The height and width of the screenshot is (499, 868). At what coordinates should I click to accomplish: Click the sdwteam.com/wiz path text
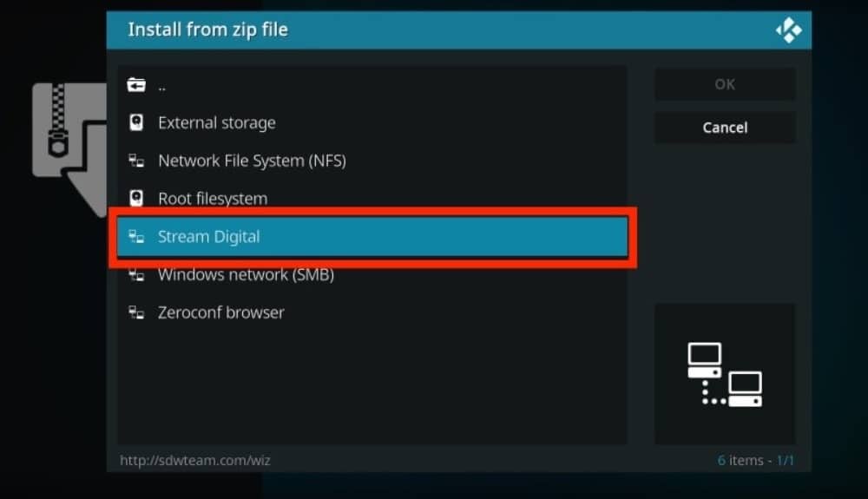(x=195, y=460)
